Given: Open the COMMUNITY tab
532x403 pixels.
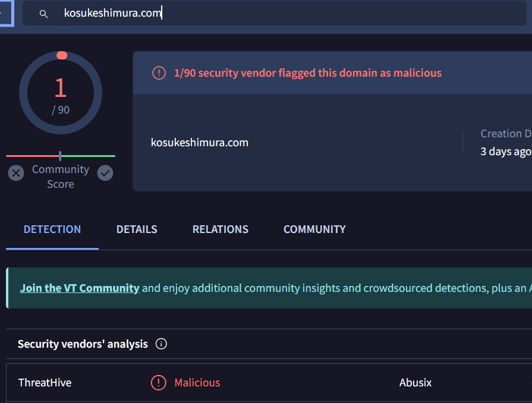Looking at the screenshot, I should tap(314, 229).
